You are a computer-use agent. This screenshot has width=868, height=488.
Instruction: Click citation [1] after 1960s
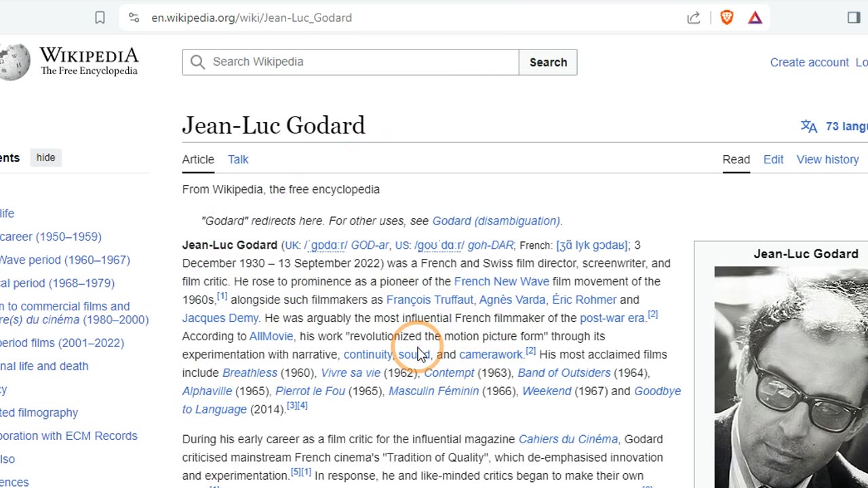(222, 296)
